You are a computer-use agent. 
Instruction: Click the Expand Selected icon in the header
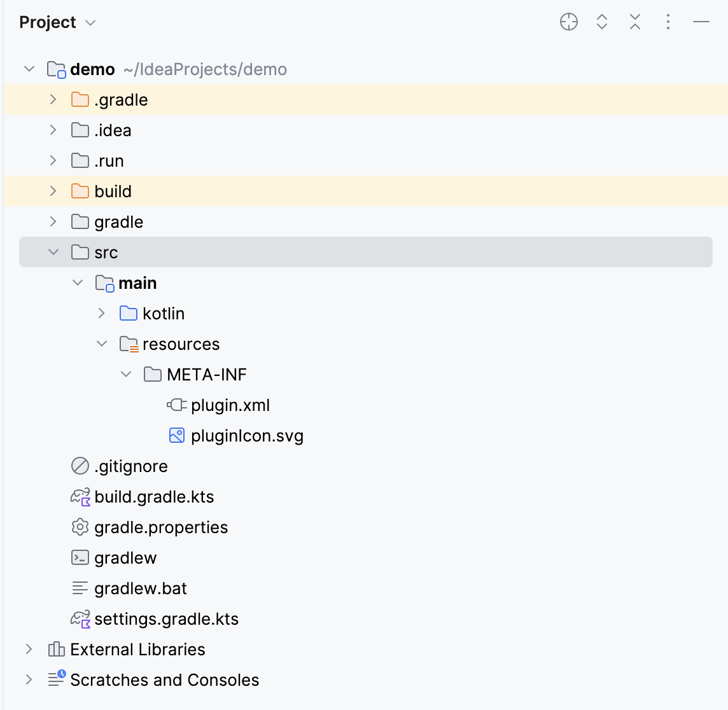pos(602,22)
